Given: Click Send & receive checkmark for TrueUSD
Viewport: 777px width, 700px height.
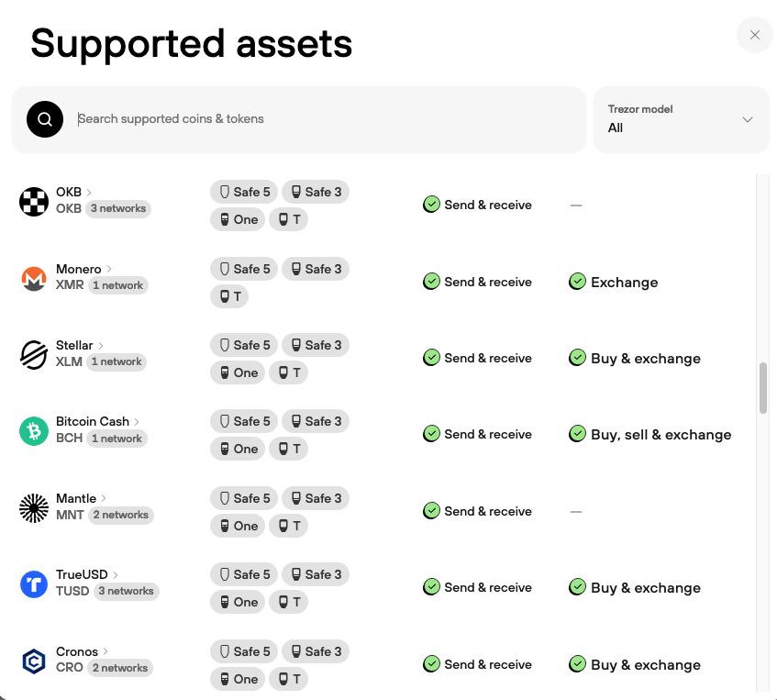Looking at the screenshot, I should (x=431, y=587).
